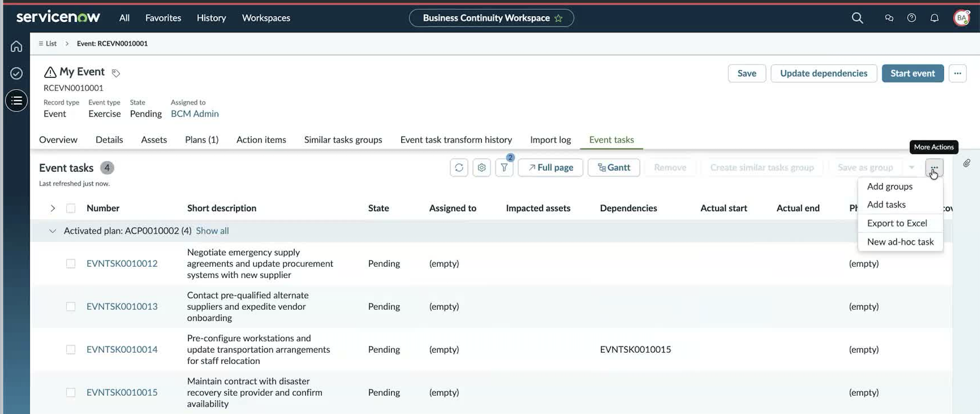This screenshot has width=980, height=414.
Task: Click the tag icon next to My Event
Action: tap(116, 73)
